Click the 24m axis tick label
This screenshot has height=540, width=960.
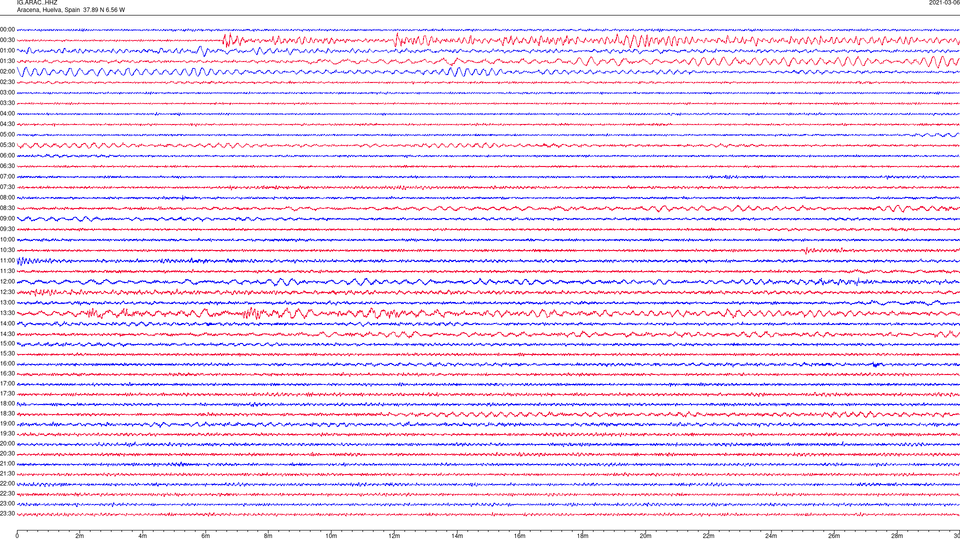771,536
